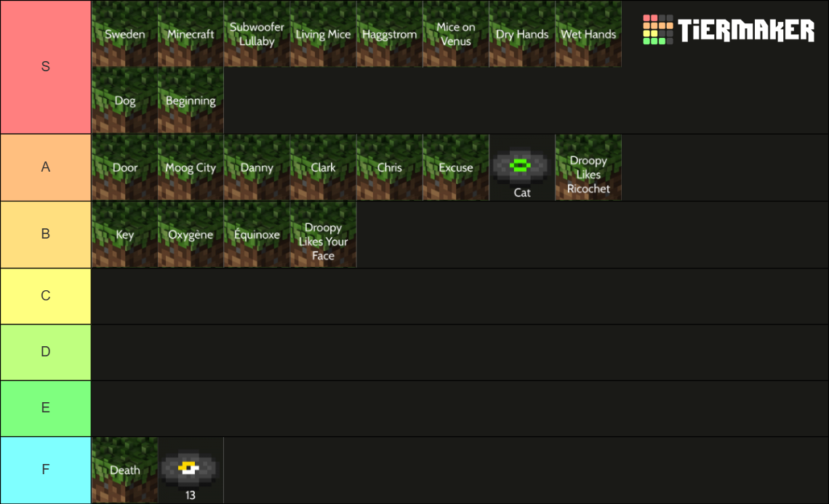Click the Danny tile

[x=257, y=168]
